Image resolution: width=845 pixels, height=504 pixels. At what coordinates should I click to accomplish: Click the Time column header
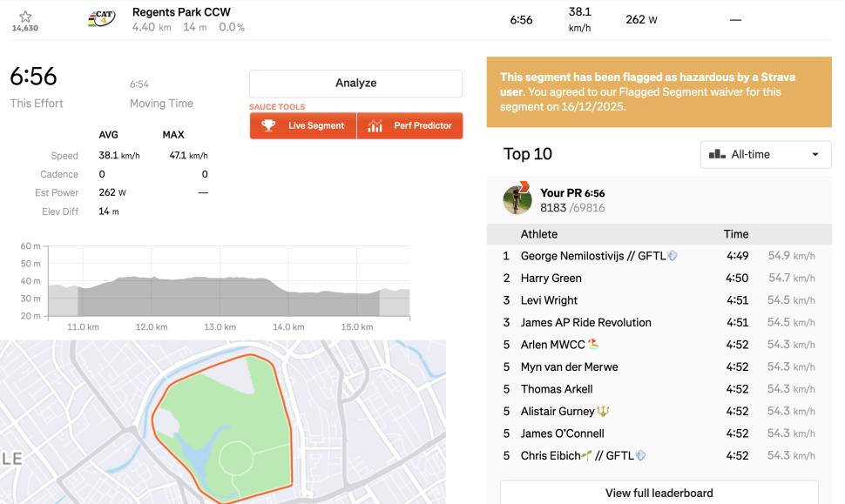(x=735, y=234)
